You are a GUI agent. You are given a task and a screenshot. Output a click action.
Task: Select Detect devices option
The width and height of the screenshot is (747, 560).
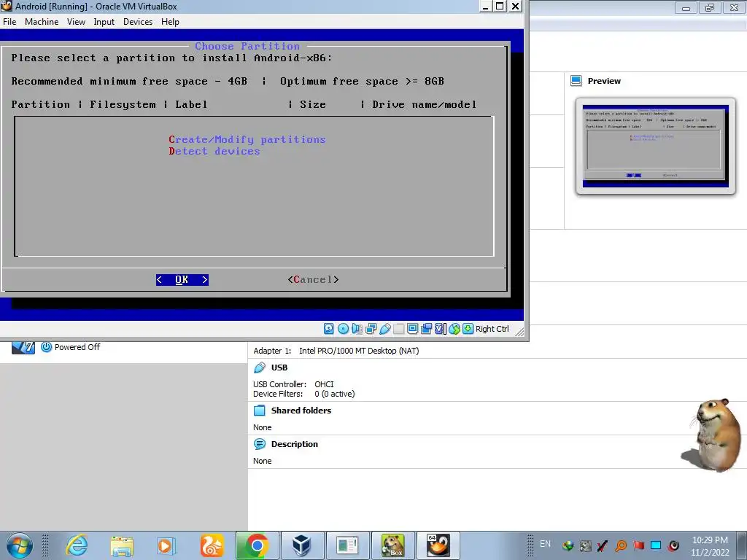click(x=214, y=151)
